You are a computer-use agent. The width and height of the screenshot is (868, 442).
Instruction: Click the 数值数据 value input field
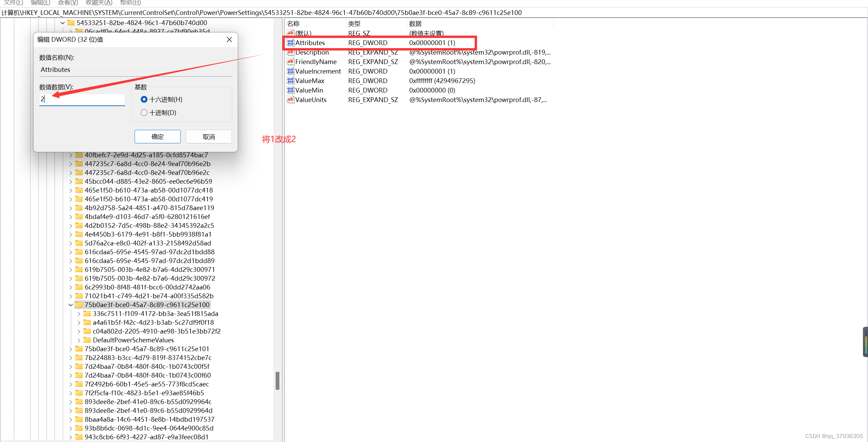coord(82,99)
